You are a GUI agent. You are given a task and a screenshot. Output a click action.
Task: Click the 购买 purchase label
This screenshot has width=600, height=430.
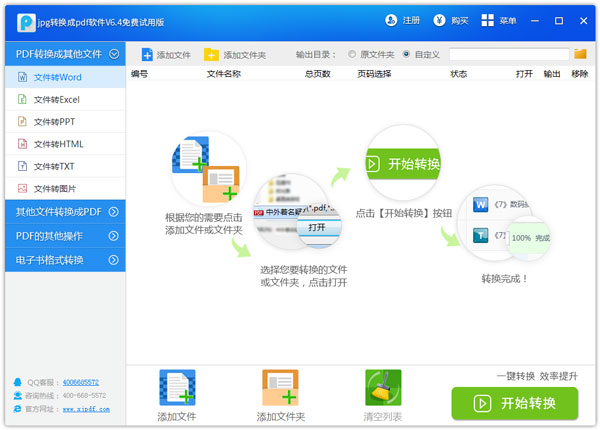click(x=460, y=20)
